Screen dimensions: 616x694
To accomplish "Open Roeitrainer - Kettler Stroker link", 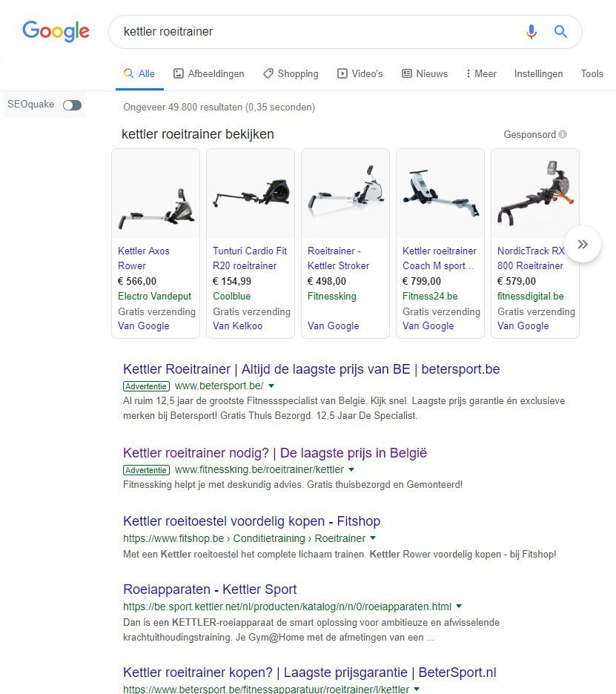I will (338, 258).
